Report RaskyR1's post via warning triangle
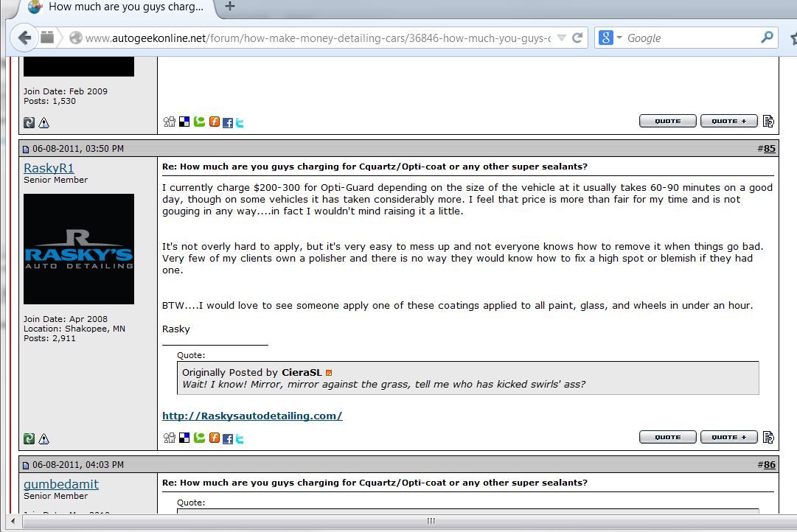 [x=43, y=438]
